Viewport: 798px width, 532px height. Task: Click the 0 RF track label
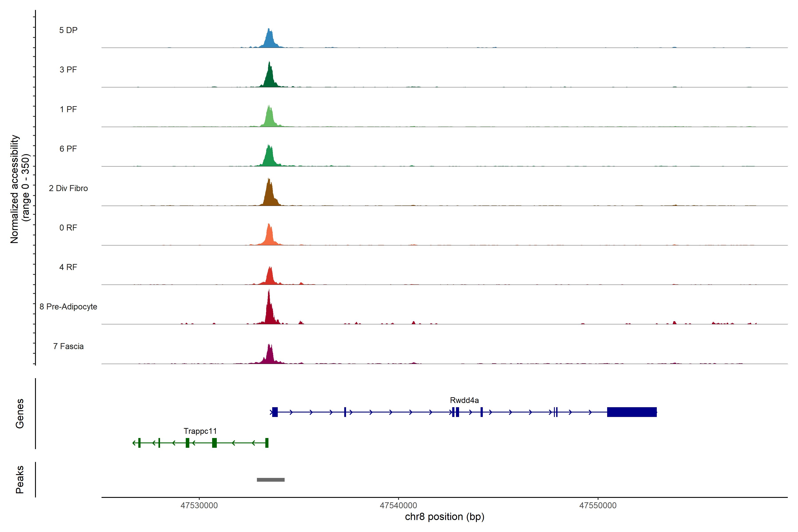(x=68, y=228)
